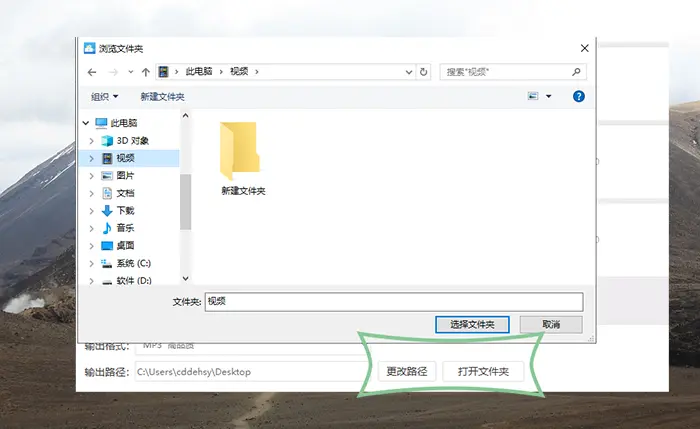Screen dimensions: 700x429
Task: Select 视频 in the navigation tree
Action: click(125, 158)
